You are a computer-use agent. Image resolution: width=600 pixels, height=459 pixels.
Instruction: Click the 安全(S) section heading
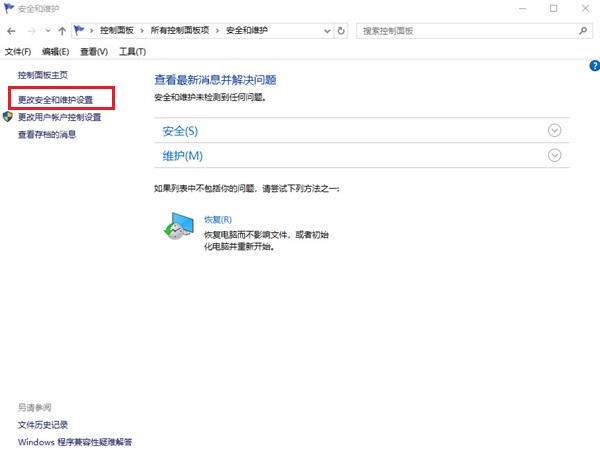(x=180, y=131)
